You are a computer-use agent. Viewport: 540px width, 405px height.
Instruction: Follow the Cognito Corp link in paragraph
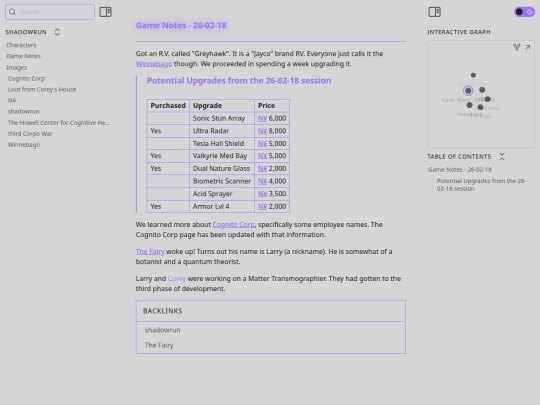point(233,225)
